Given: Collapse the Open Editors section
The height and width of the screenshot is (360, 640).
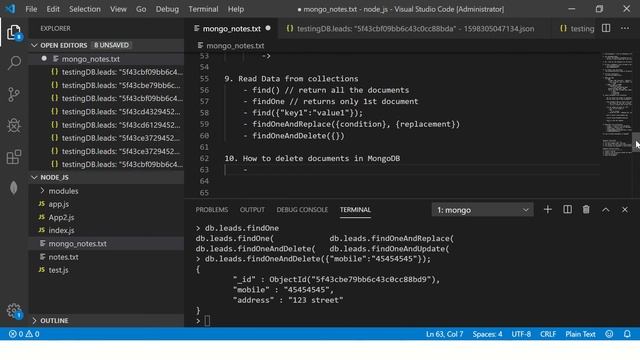Looking at the screenshot, I should coord(34,45).
